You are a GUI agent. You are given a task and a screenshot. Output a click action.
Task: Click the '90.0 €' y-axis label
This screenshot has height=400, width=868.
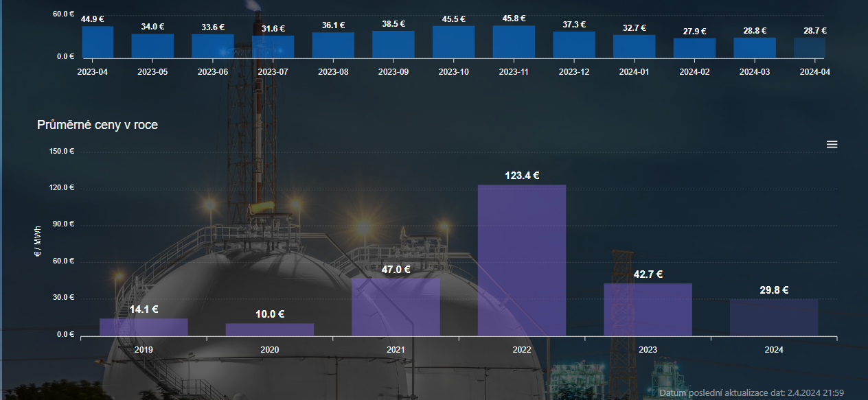point(64,225)
